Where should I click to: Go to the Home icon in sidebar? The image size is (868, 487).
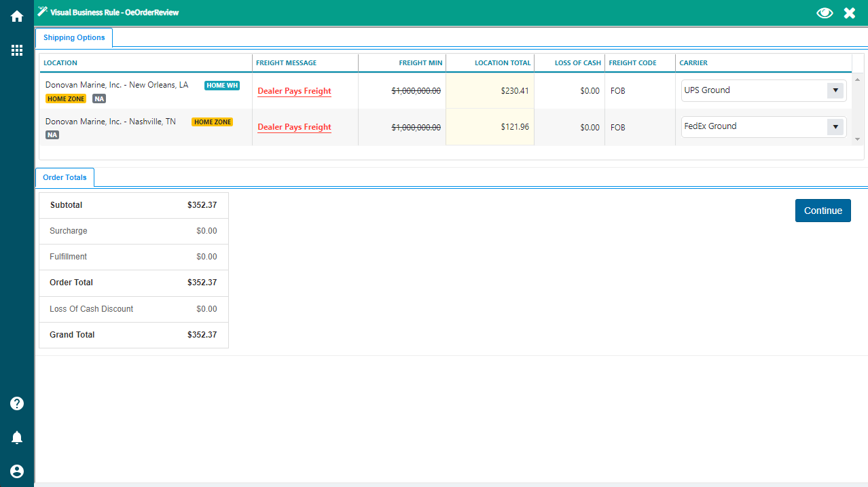tap(17, 16)
